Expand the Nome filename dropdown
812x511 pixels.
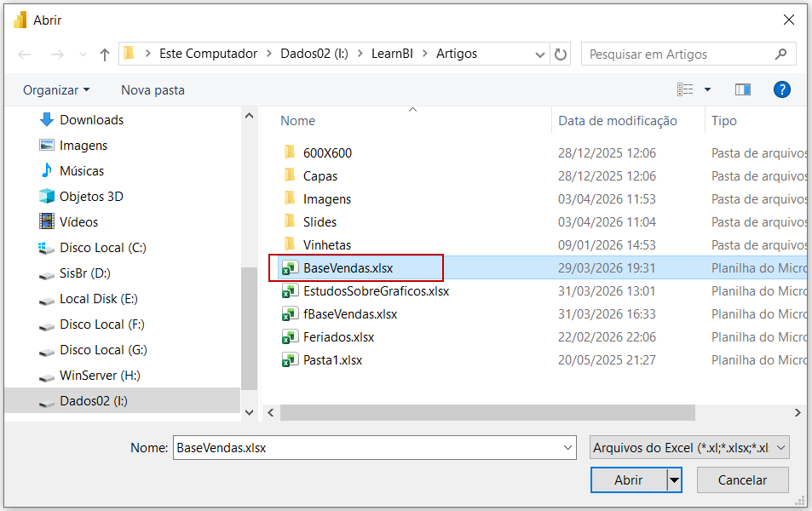pyautogui.click(x=568, y=448)
